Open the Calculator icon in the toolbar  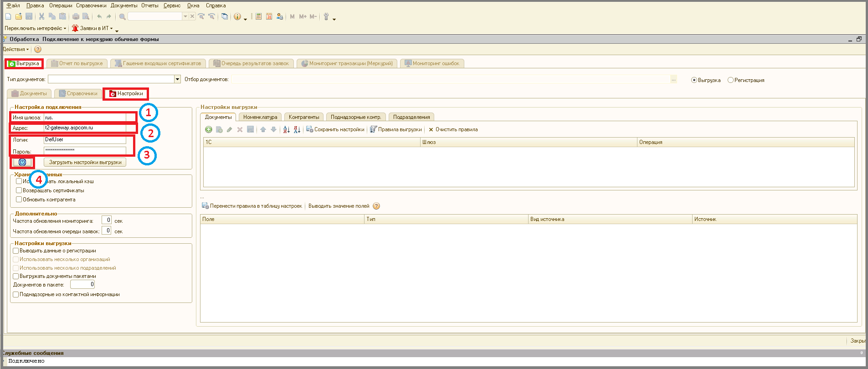coord(258,16)
